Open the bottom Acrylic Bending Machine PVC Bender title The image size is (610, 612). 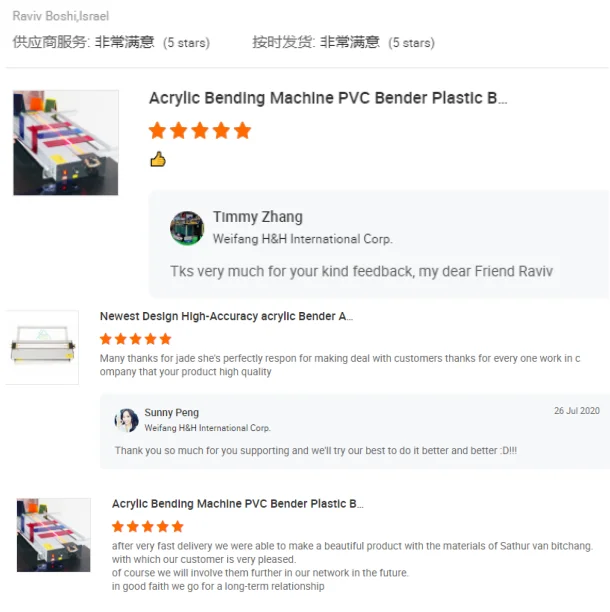(x=238, y=504)
